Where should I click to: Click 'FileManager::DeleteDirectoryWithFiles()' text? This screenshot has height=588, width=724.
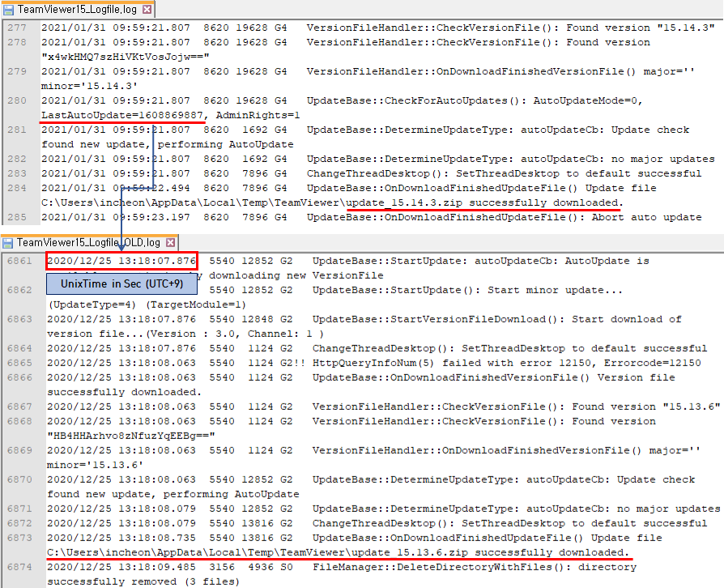point(441,567)
